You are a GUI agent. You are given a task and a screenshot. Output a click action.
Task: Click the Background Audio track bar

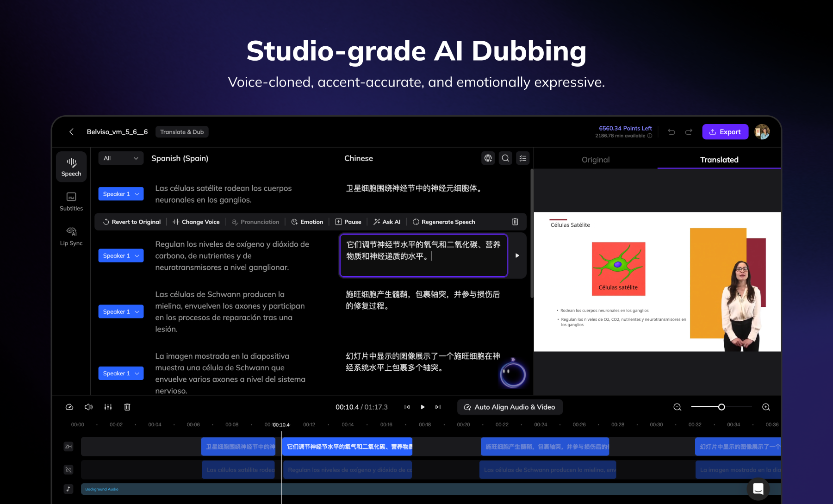[430, 489]
